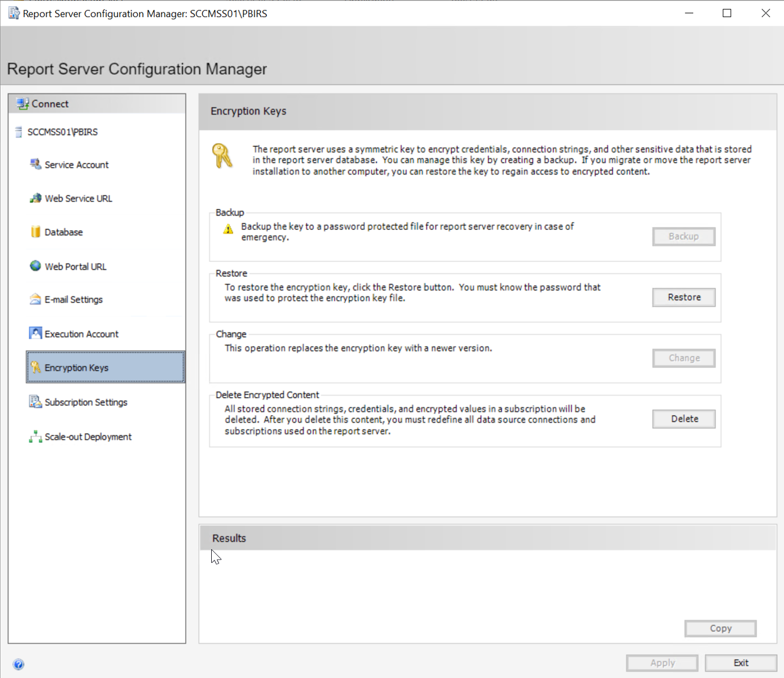Click the Exit button

coord(741,663)
